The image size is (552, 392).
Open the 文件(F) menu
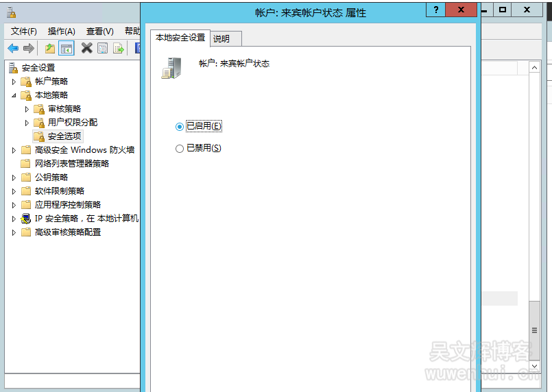tap(24, 31)
